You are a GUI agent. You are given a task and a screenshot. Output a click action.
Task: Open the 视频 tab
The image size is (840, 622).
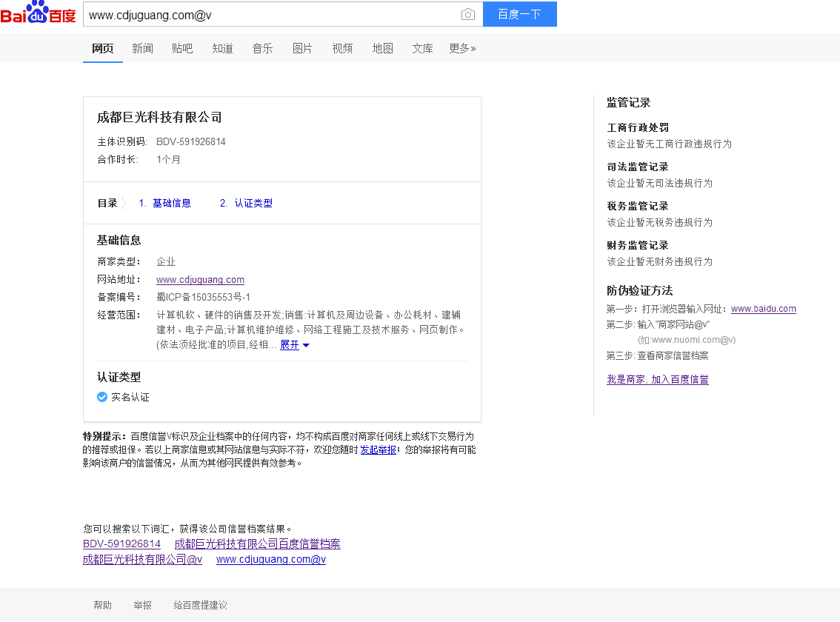[x=342, y=49]
